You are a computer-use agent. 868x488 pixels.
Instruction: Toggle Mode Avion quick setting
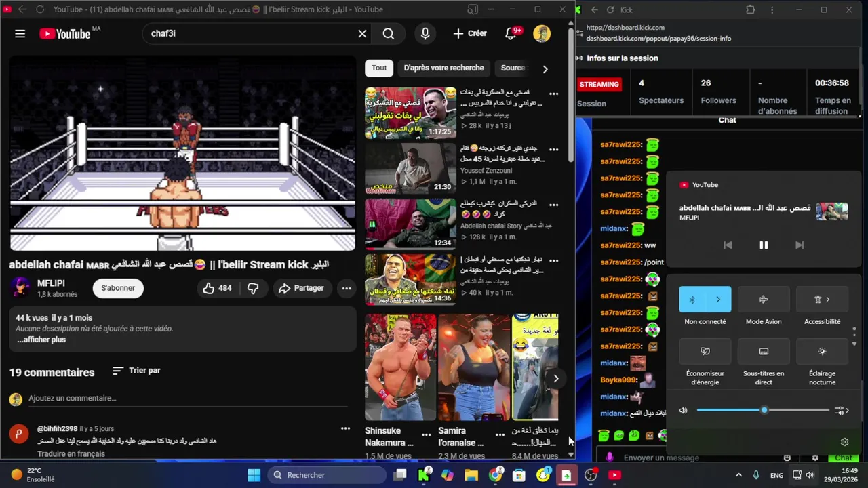click(x=764, y=299)
